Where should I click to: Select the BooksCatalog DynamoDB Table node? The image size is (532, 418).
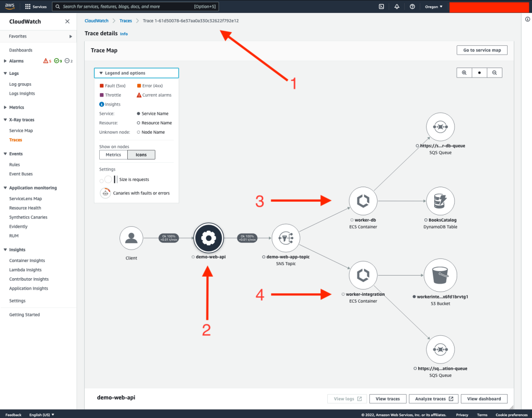coord(440,201)
